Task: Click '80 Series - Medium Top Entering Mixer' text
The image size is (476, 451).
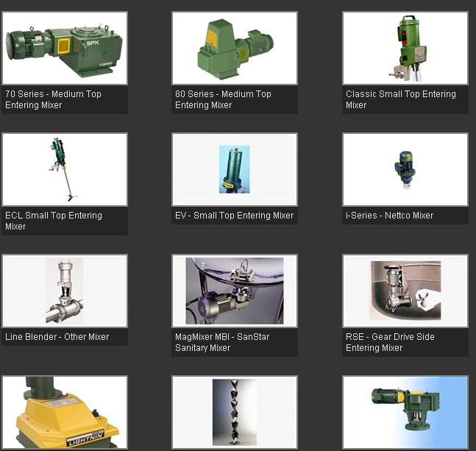Action: click(223, 99)
